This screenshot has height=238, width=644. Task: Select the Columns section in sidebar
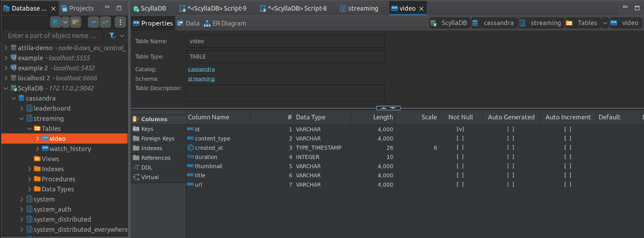[x=159, y=119]
